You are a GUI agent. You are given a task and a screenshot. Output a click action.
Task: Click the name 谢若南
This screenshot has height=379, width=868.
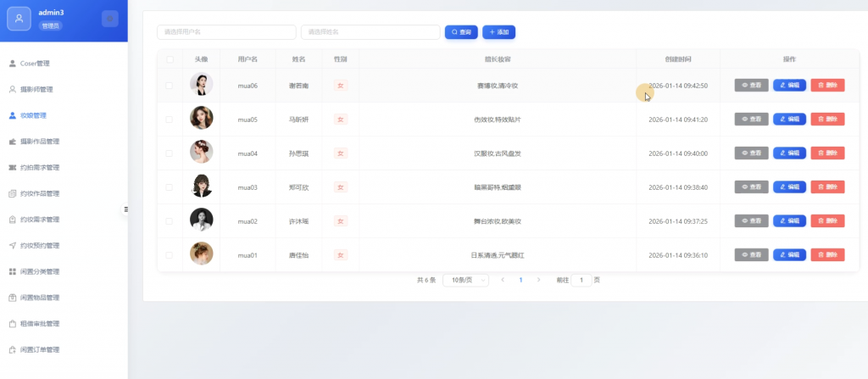tap(299, 86)
